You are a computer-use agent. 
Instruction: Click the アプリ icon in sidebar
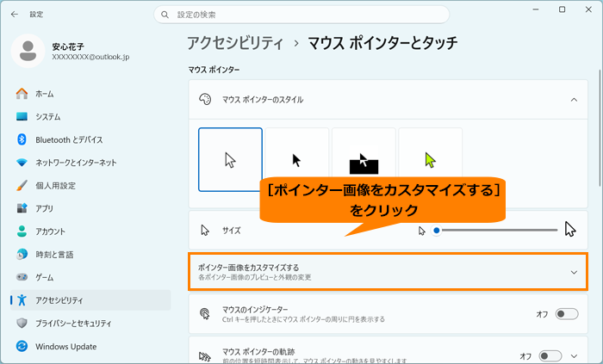point(22,208)
